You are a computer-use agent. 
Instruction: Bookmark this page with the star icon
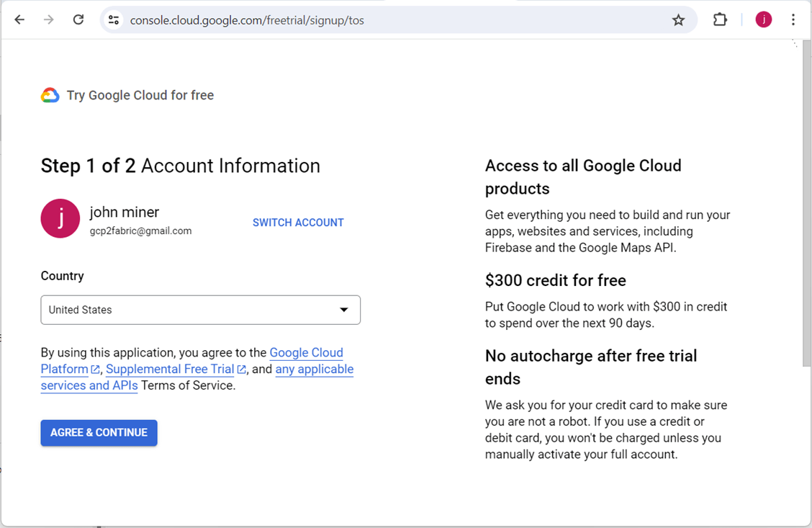(678, 20)
